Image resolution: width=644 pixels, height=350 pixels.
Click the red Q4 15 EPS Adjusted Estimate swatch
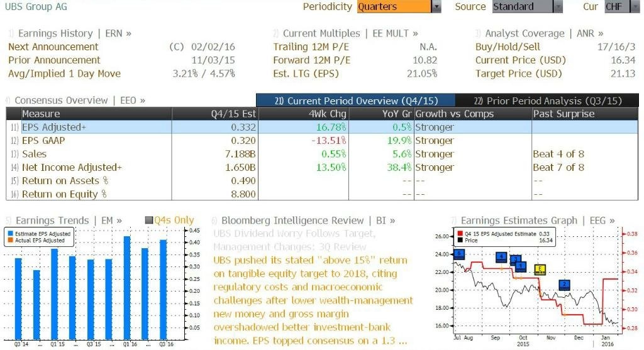pos(460,234)
